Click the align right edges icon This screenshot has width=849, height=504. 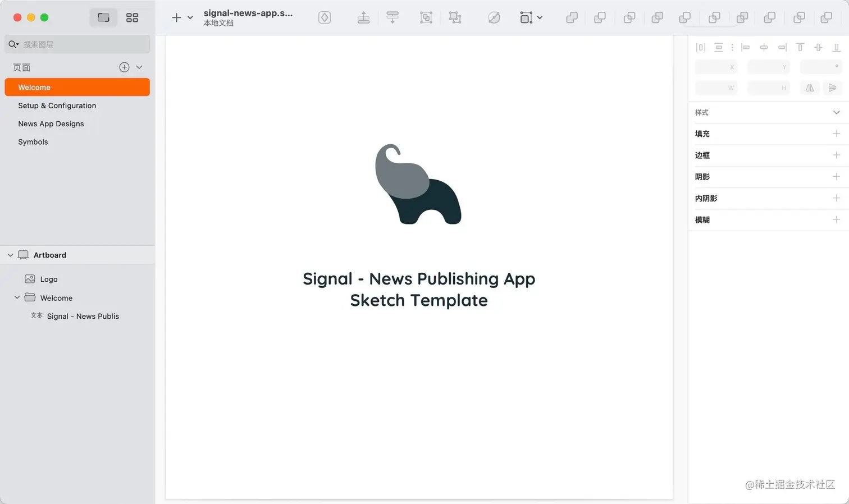coord(782,48)
